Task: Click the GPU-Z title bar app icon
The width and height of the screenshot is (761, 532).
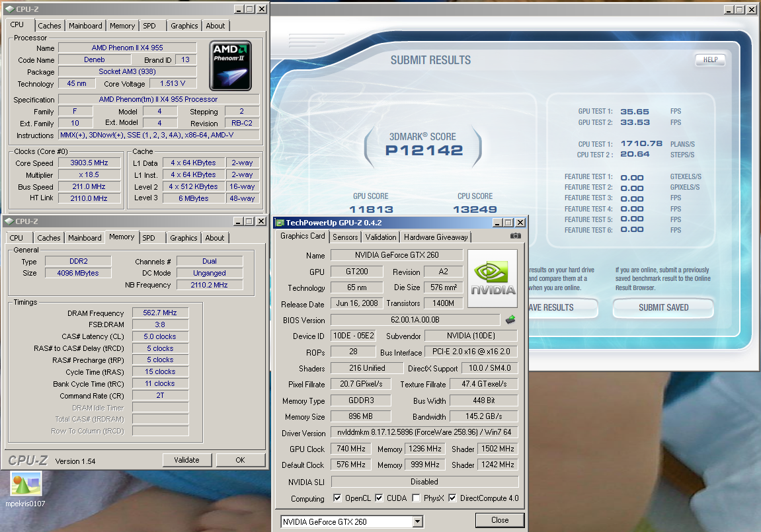Action: coord(280,223)
